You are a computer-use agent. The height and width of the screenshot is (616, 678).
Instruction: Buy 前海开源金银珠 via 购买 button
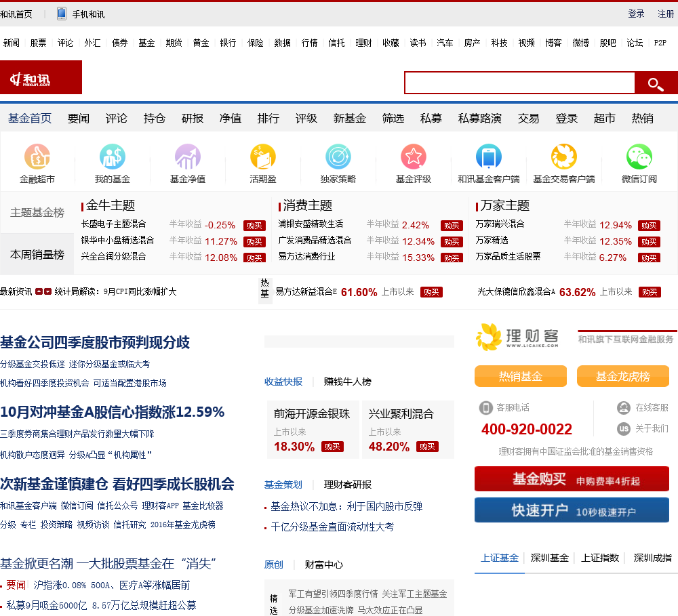[x=332, y=447]
